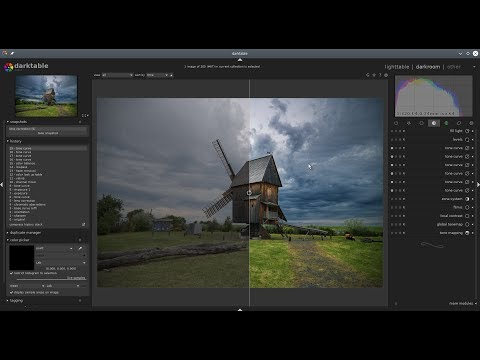Open the other views tab
Screen dimensions: 480x360
tap(454, 67)
